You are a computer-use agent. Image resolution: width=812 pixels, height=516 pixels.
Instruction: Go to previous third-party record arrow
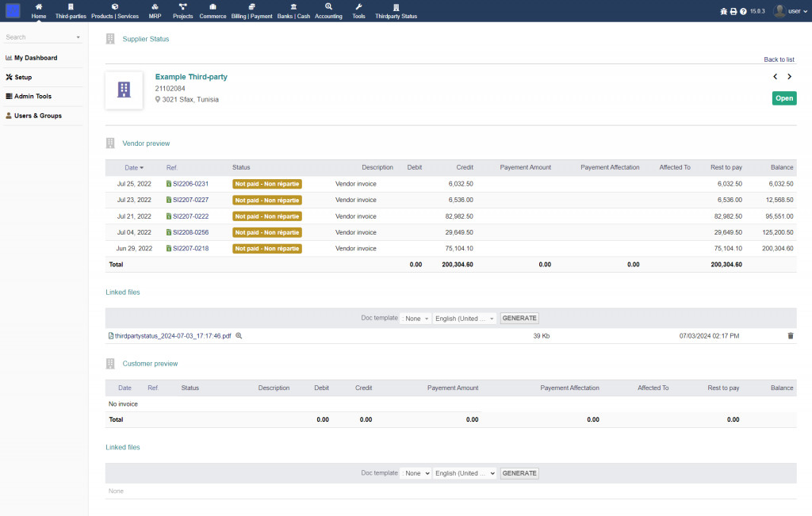point(776,77)
